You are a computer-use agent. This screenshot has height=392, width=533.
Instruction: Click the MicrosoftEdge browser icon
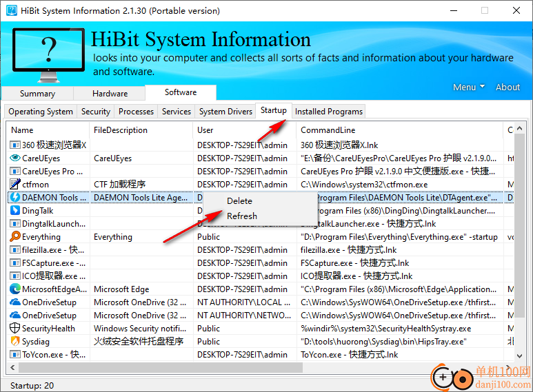(x=15, y=289)
